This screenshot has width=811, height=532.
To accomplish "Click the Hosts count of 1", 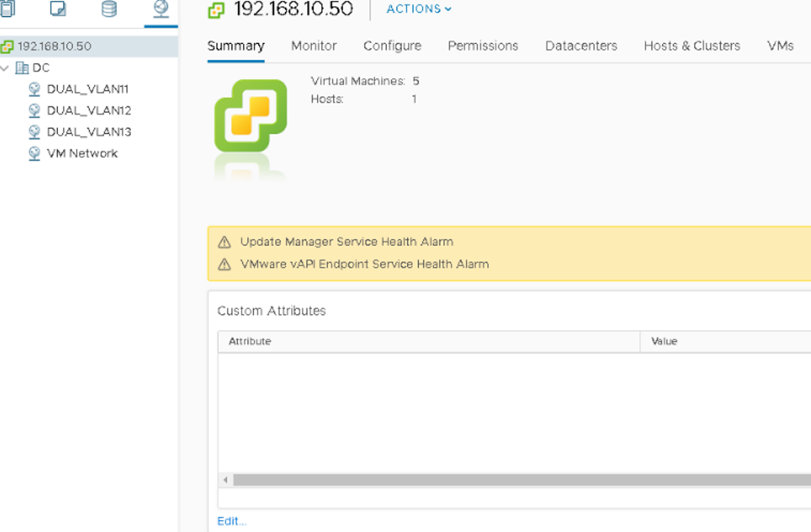I will [414, 99].
